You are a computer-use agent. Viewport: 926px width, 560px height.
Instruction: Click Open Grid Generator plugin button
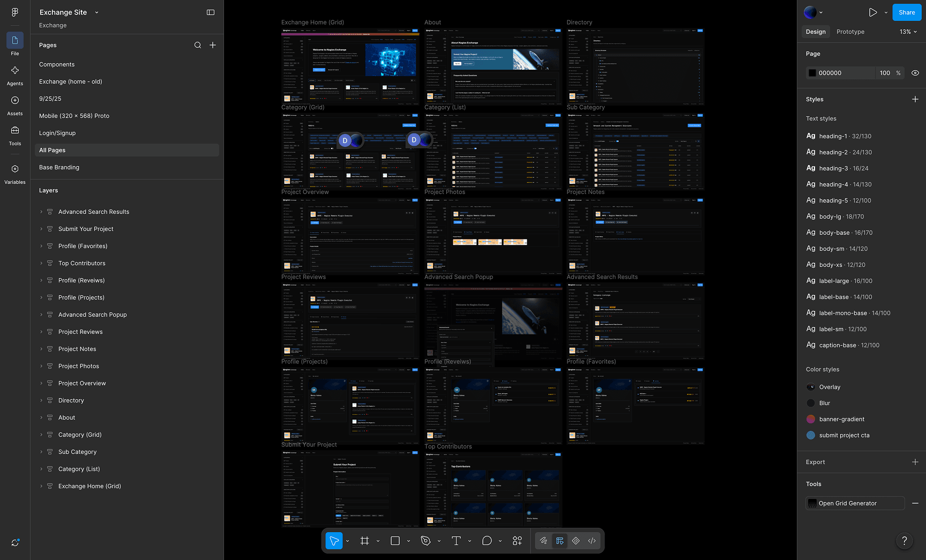point(855,503)
